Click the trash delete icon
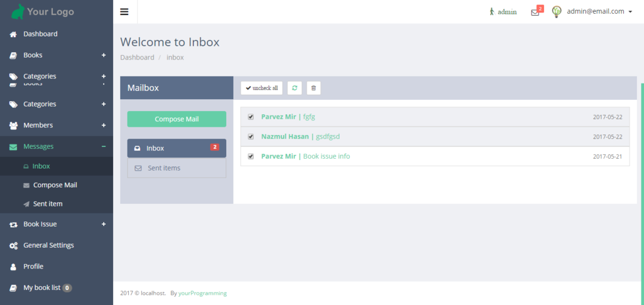Viewport: 644px width, 305px height. (x=314, y=88)
